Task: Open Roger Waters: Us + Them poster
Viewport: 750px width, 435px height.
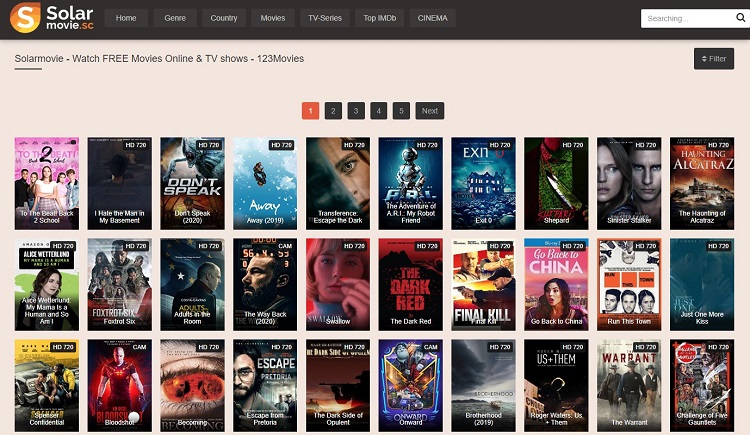Action: (x=556, y=385)
